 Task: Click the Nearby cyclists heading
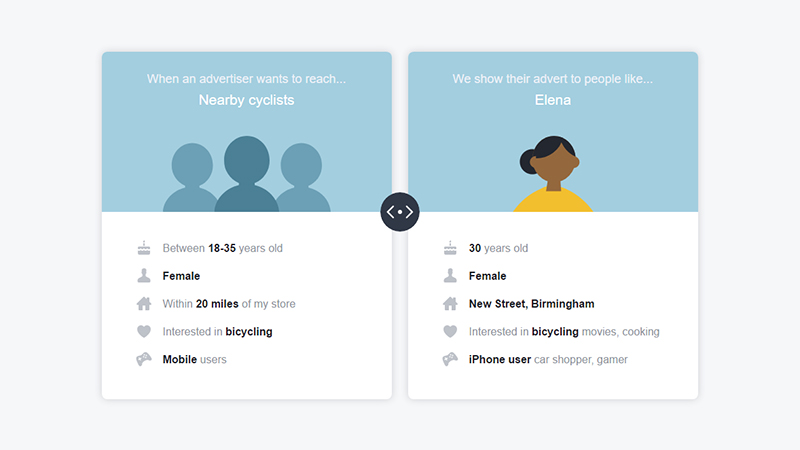(x=246, y=100)
